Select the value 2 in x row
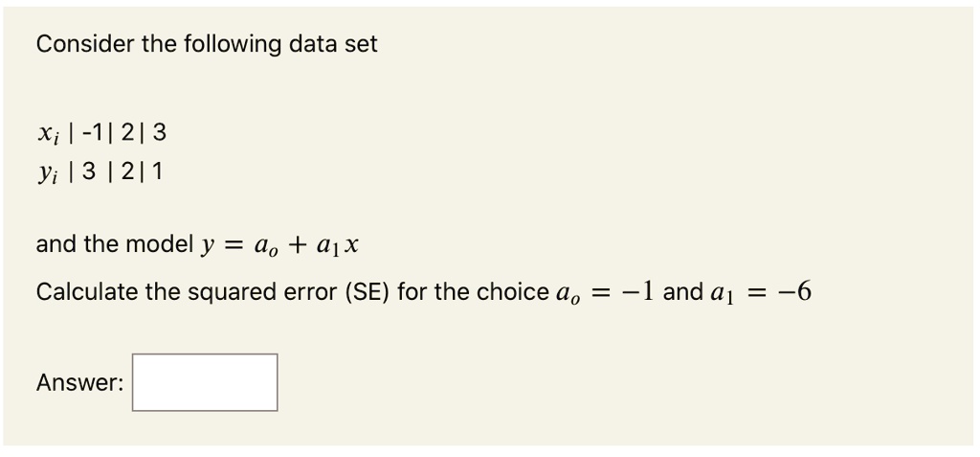 127,133
